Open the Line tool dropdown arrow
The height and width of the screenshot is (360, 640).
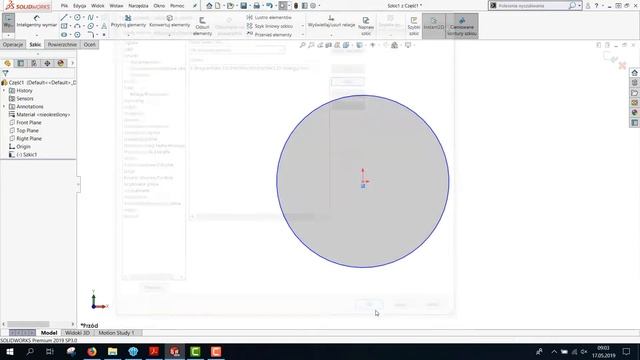click(70, 18)
